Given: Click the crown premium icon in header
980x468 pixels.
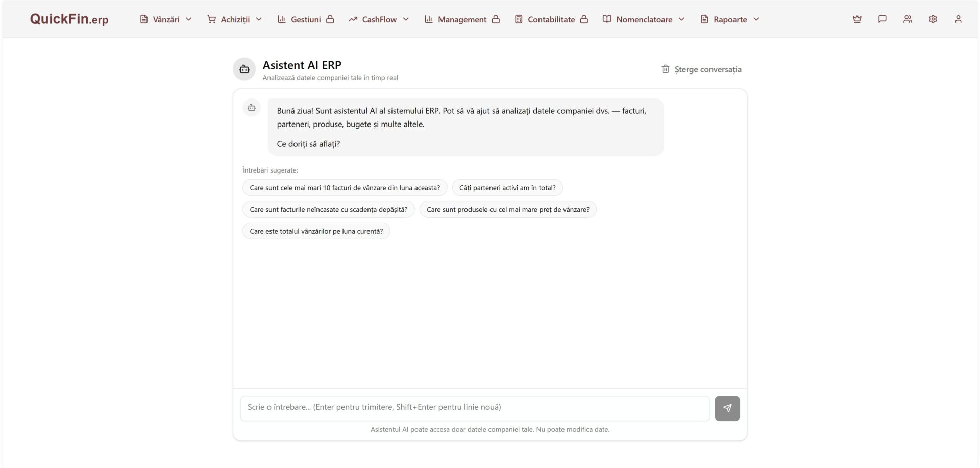Looking at the screenshot, I should pos(857,19).
